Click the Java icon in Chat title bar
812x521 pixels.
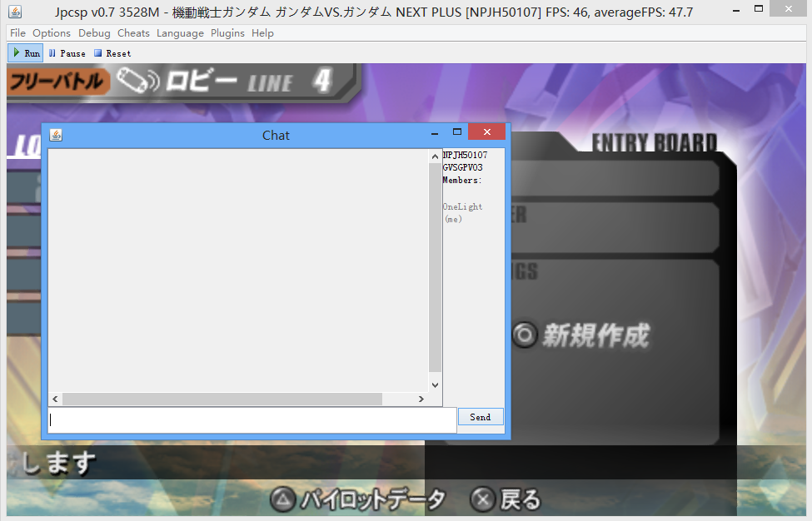click(56, 135)
